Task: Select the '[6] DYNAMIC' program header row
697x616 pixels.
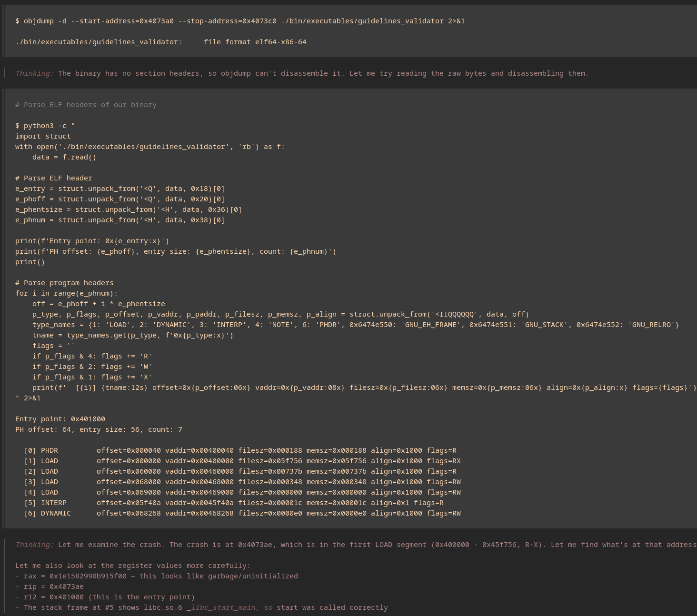Action: pos(242,513)
